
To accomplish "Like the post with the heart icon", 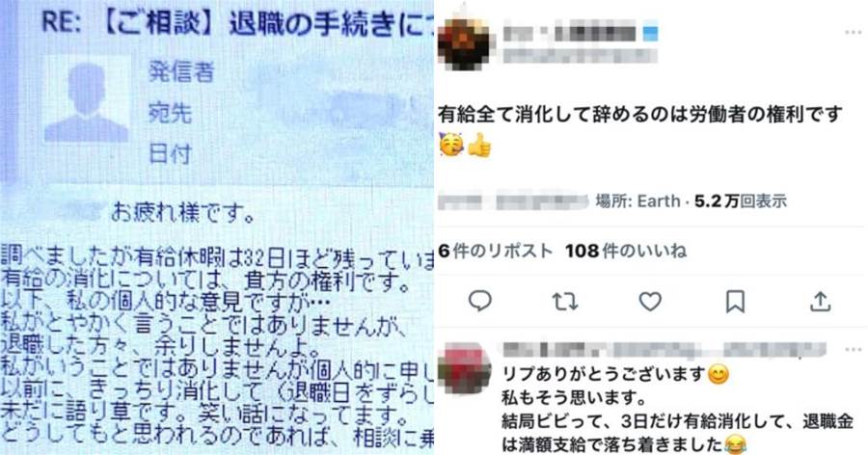I will 650,302.
